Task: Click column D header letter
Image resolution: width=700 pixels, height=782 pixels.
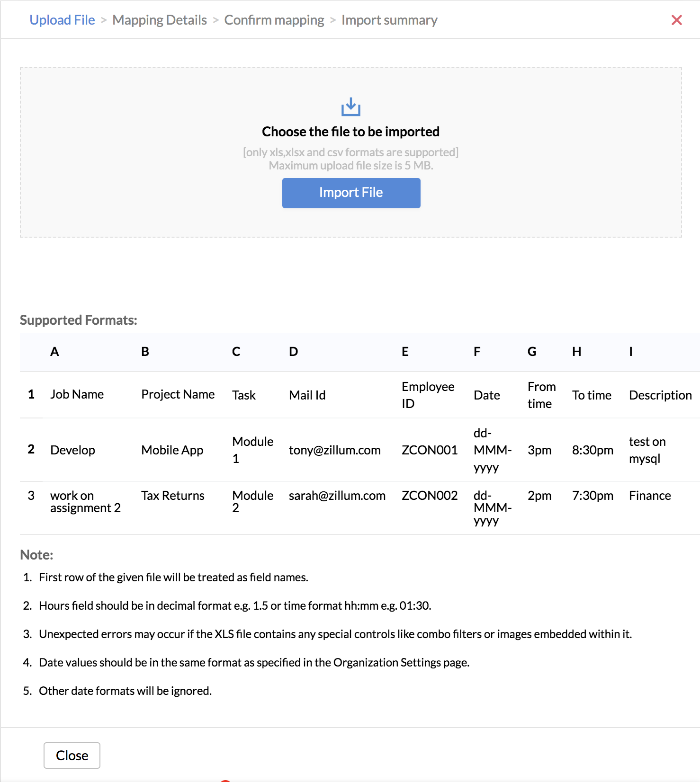Action: [x=294, y=352]
